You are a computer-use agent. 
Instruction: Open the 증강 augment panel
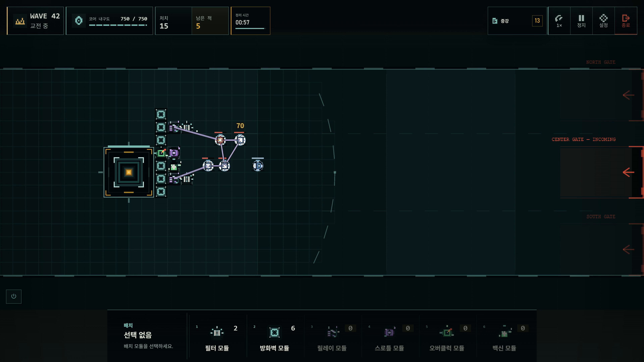tap(517, 21)
